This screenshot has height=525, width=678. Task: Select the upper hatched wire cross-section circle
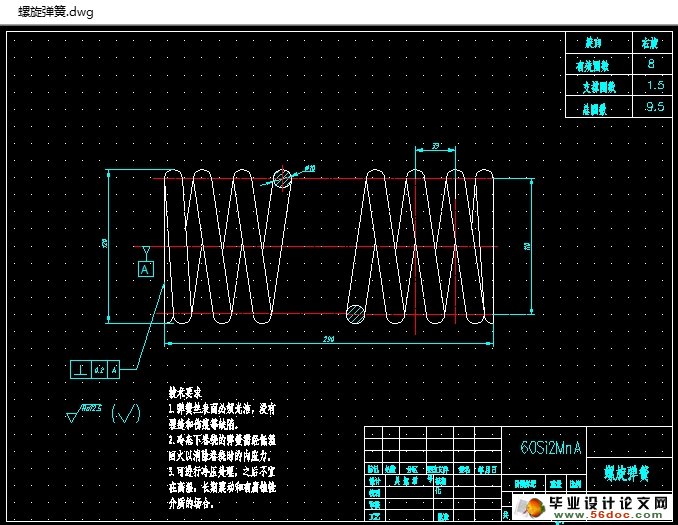282,179
